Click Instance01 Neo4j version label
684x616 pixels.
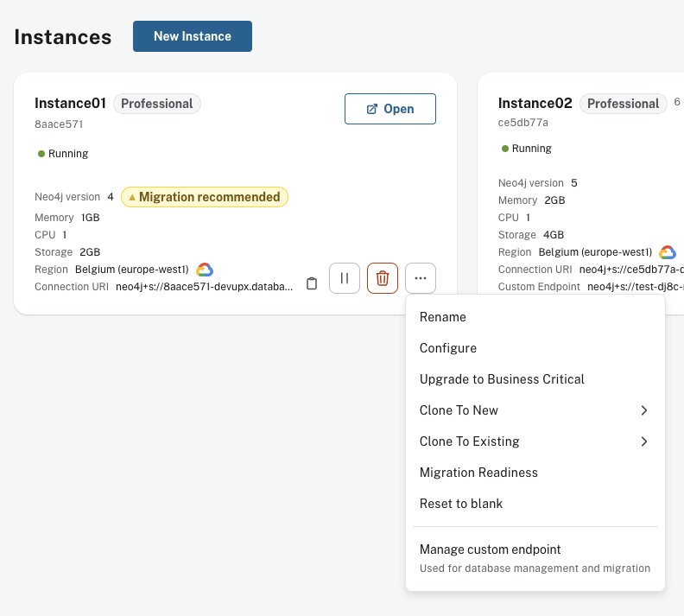67,197
